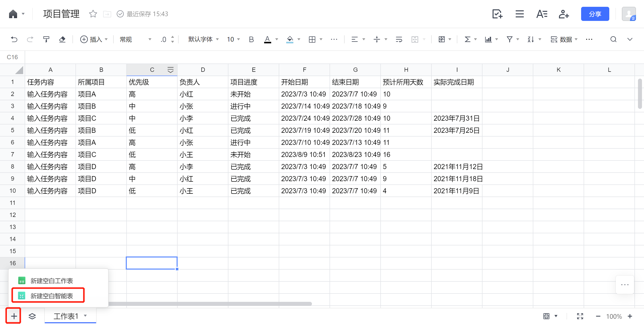Toggle text wrap button
Image resolution: width=644 pixels, height=324 pixels.
click(x=399, y=39)
